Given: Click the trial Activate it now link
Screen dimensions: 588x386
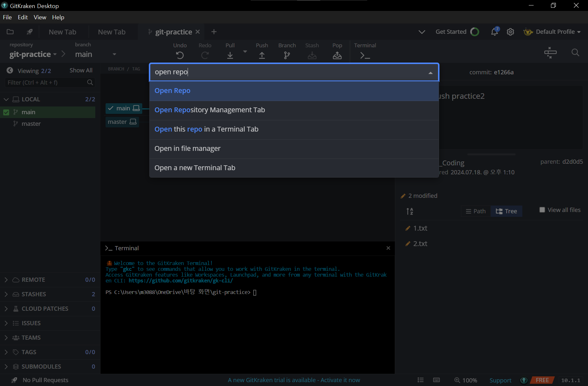Looking at the screenshot, I should (x=340, y=380).
